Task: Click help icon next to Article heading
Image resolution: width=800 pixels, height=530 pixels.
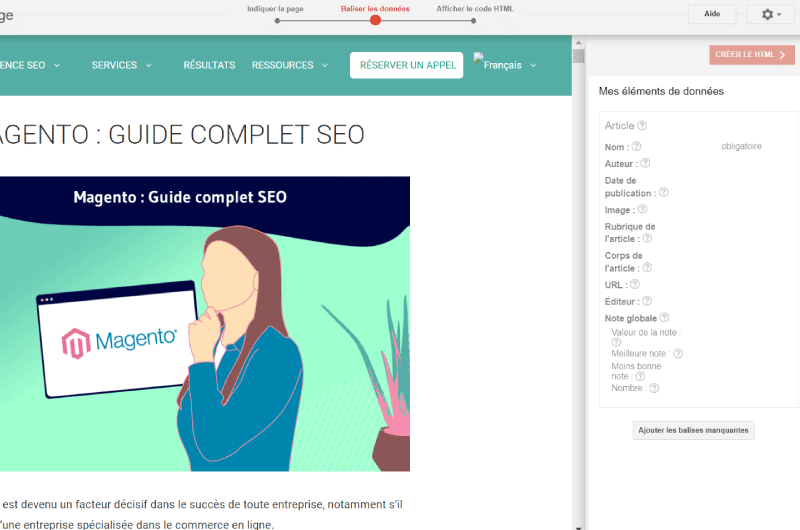Action: 642,125
